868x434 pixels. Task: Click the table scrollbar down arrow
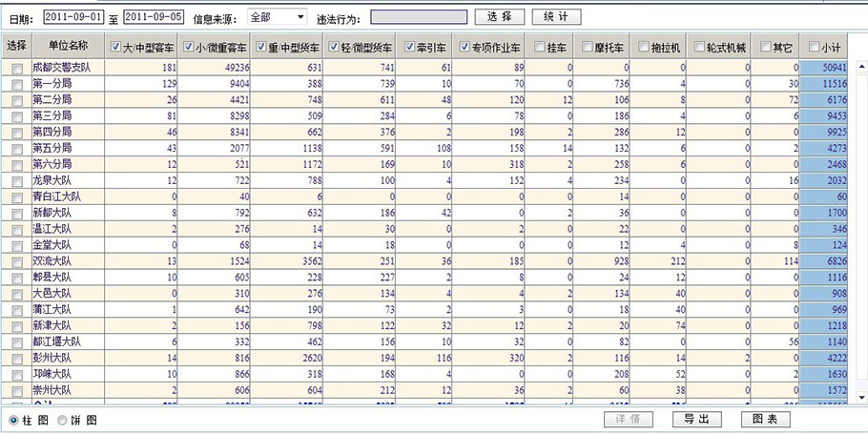coord(861,398)
